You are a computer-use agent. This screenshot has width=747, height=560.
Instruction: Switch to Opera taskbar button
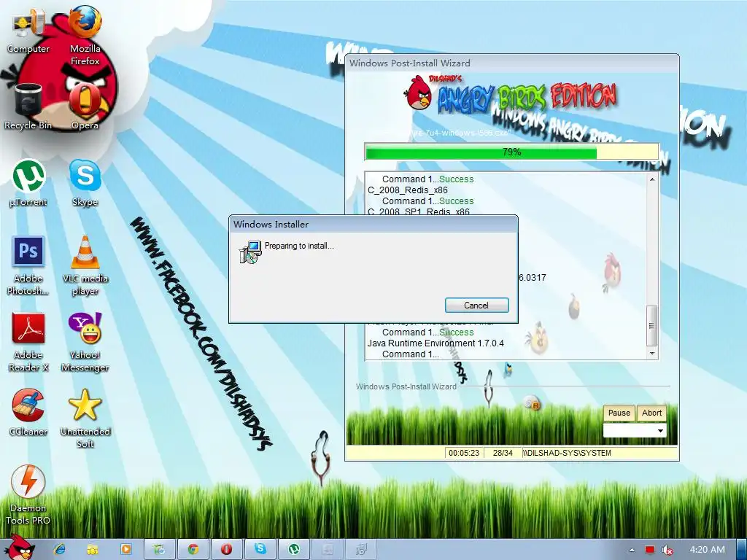tap(226, 549)
